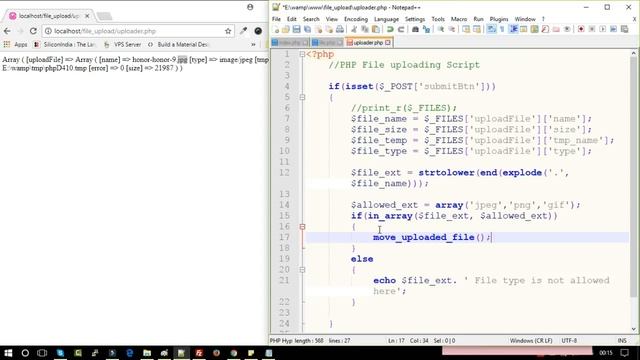The height and width of the screenshot is (360, 640).
Task: Click the Copy toolbar icon
Action: tap(364, 29)
